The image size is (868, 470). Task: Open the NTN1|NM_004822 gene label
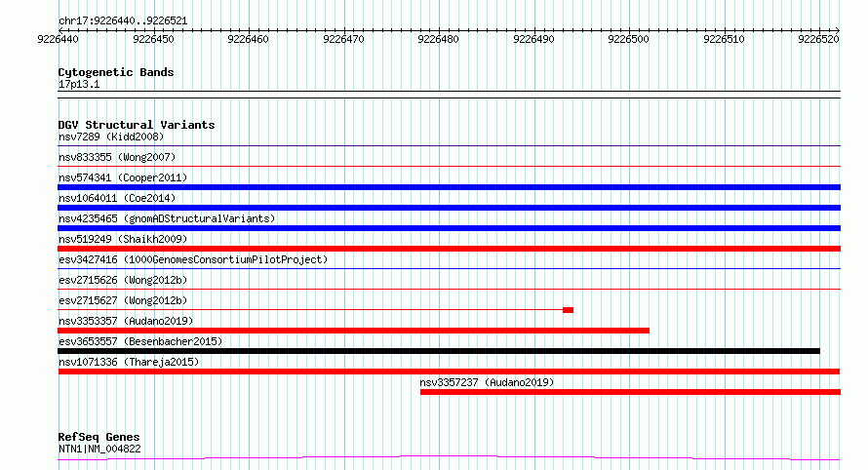pyautogui.click(x=99, y=449)
